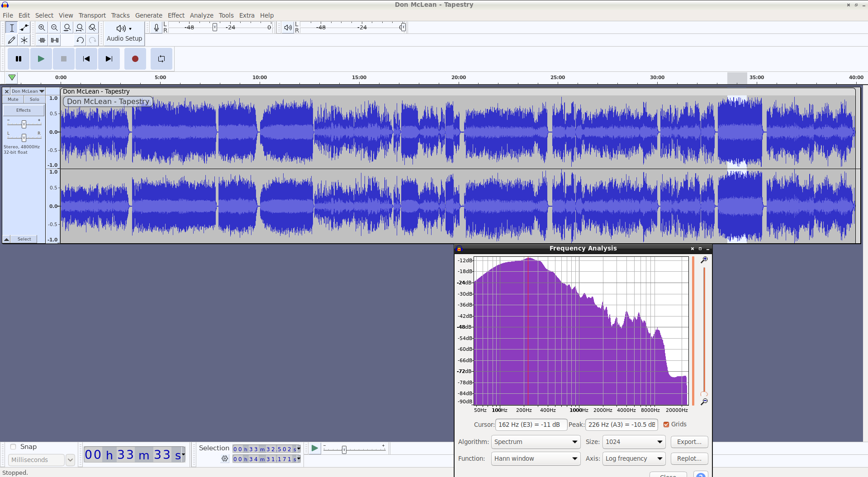Adjust the playback speed slider
The width and height of the screenshot is (868, 477).
[344, 449]
